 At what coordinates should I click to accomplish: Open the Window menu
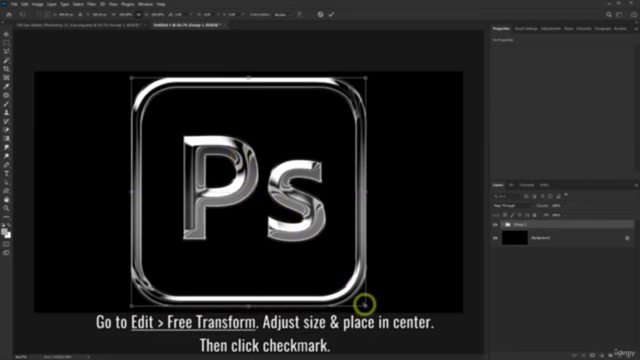[x=145, y=4]
